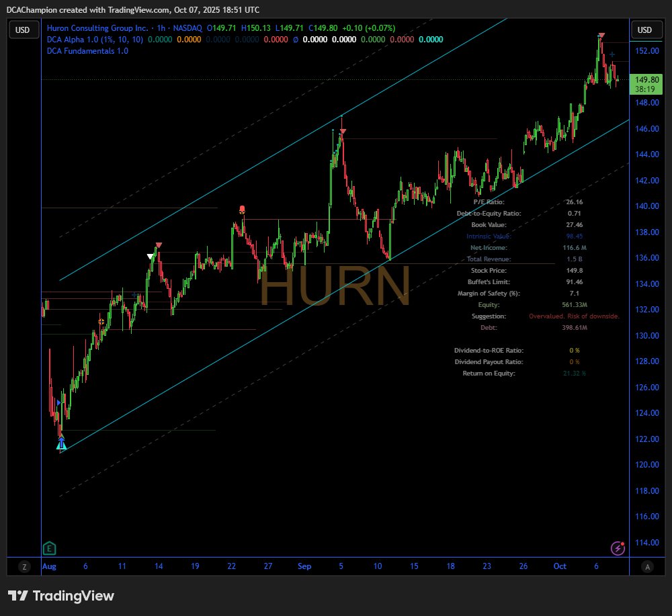Click the Debt-to-Equity Ratio value 0.71
The image size is (672, 616).
pyautogui.click(x=575, y=214)
